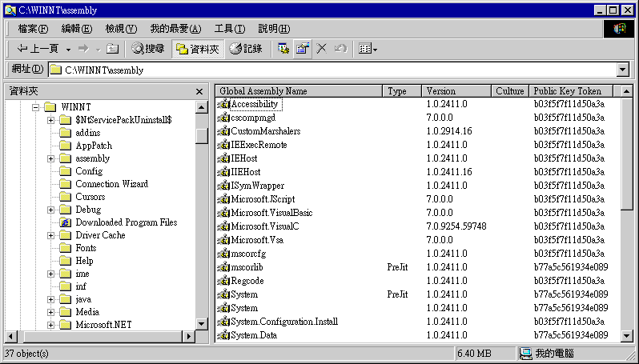Select the Connection Wizard folder
Viewport: 639px width, 364px height.
[111, 184]
